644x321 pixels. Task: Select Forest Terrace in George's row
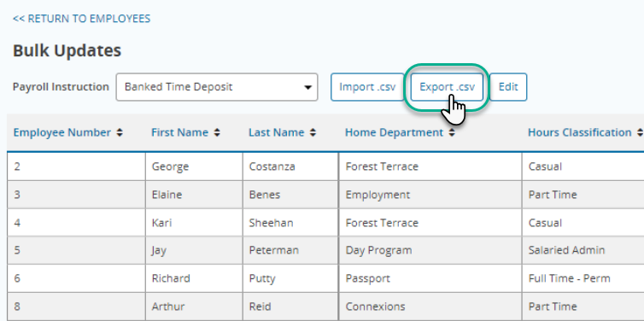click(x=430, y=166)
